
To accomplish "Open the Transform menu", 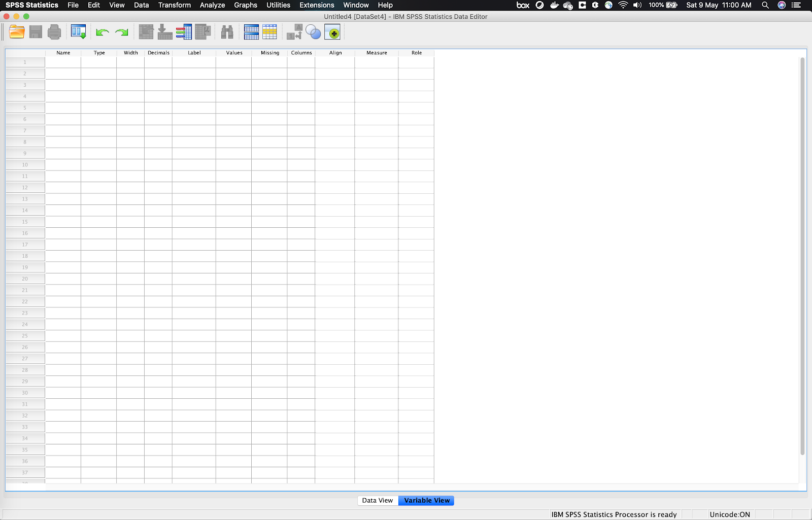I will [x=175, y=5].
